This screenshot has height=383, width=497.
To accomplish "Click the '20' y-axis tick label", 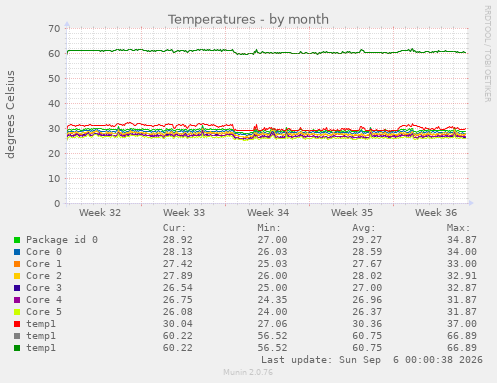I will (x=54, y=154).
